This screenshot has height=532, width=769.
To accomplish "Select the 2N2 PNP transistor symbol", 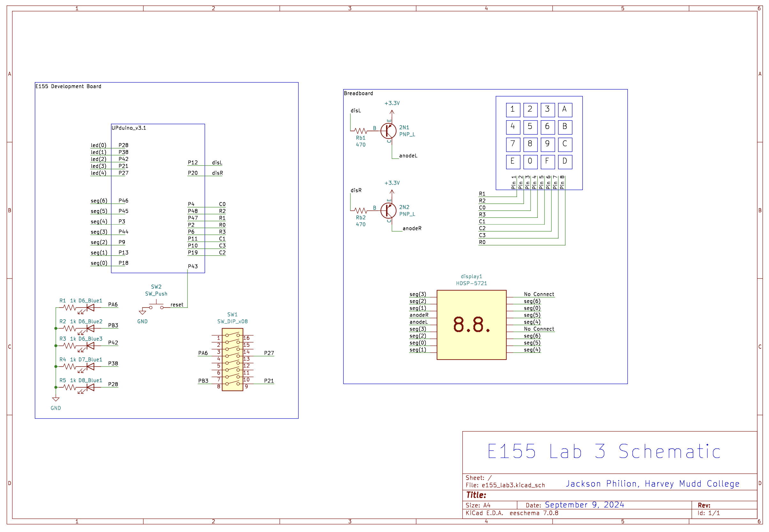I will (388, 210).
